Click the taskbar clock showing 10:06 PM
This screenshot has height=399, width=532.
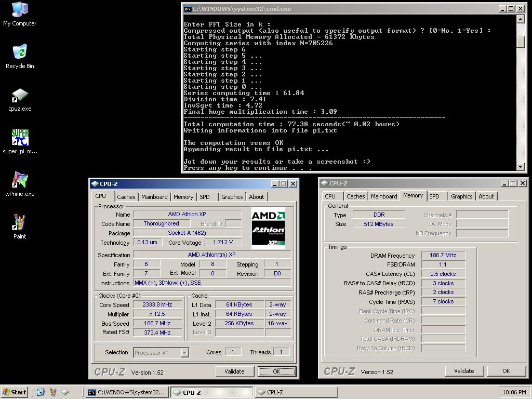tap(514, 392)
